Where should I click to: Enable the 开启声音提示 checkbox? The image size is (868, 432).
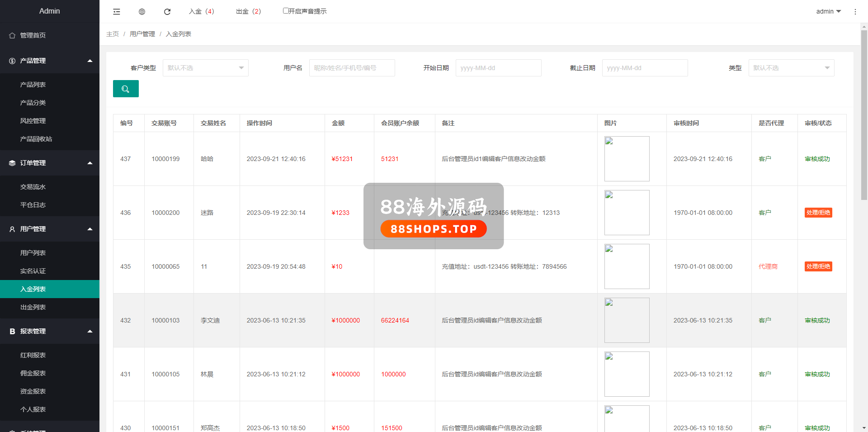coord(286,11)
